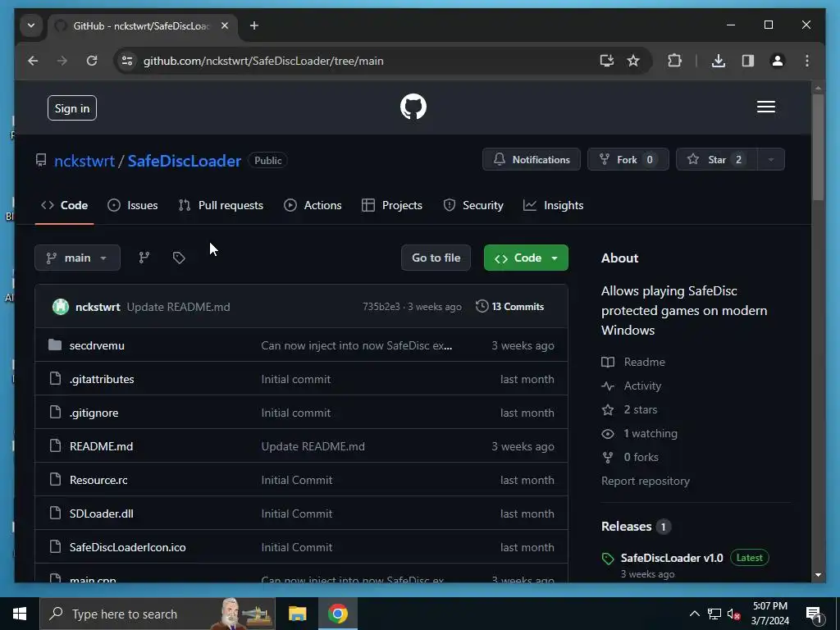Click the nckstwrt avatar in commit row
Screen dimensions: 840x630
point(61,307)
